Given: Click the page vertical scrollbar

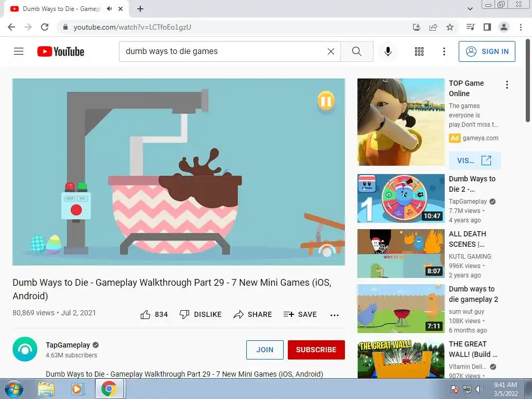Looking at the screenshot, I should tap(528, 81).
